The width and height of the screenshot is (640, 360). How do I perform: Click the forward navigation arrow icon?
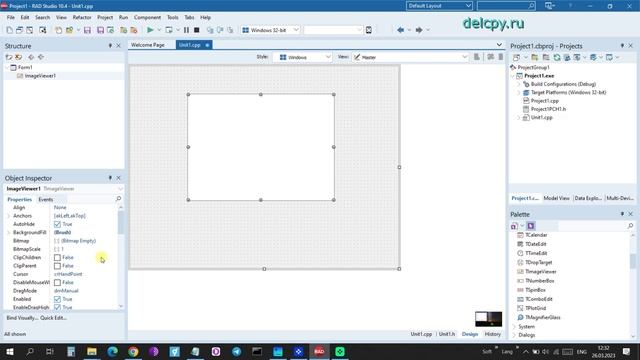pyautogui.click(x=419, y=30)
